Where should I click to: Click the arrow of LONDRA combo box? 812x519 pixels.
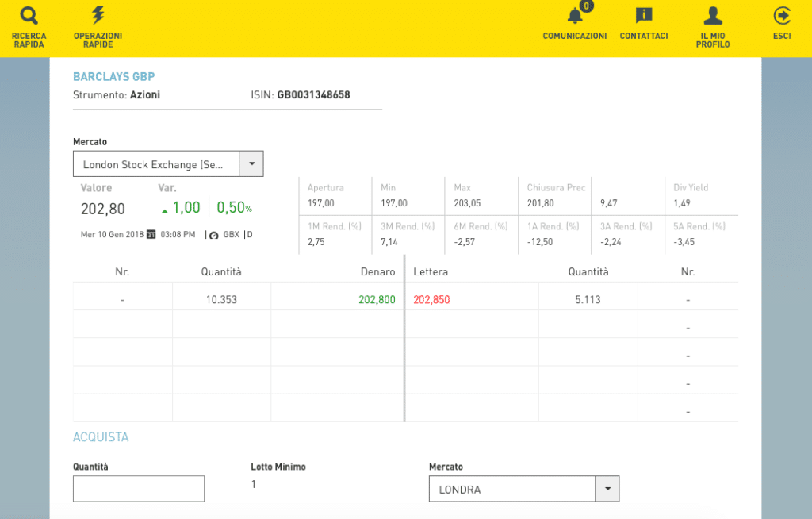tap(607, 489)
